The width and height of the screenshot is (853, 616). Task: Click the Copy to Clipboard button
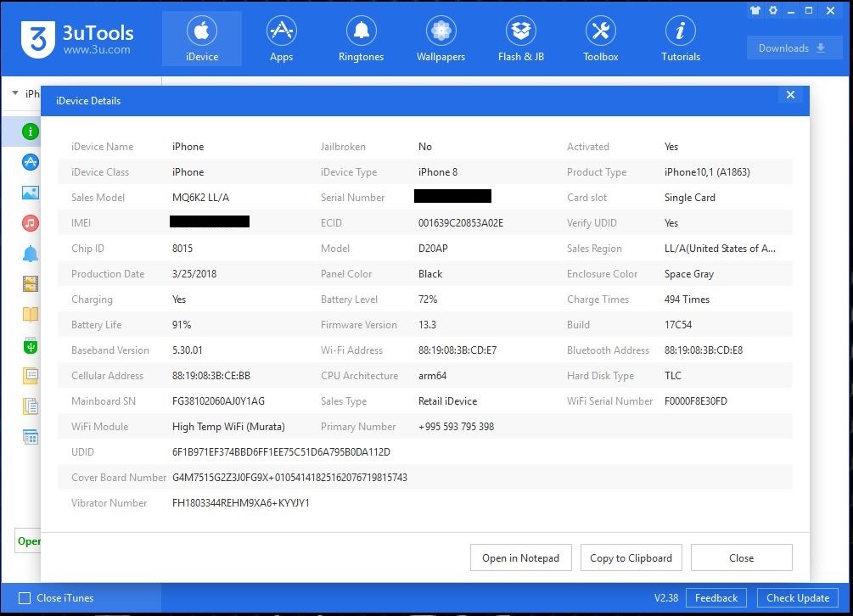click(631, 558)
